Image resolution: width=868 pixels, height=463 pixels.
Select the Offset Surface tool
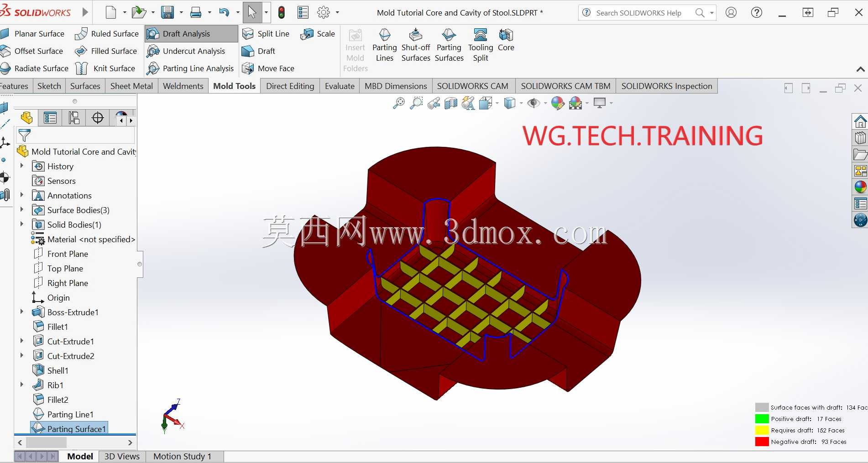click(32, 51)
